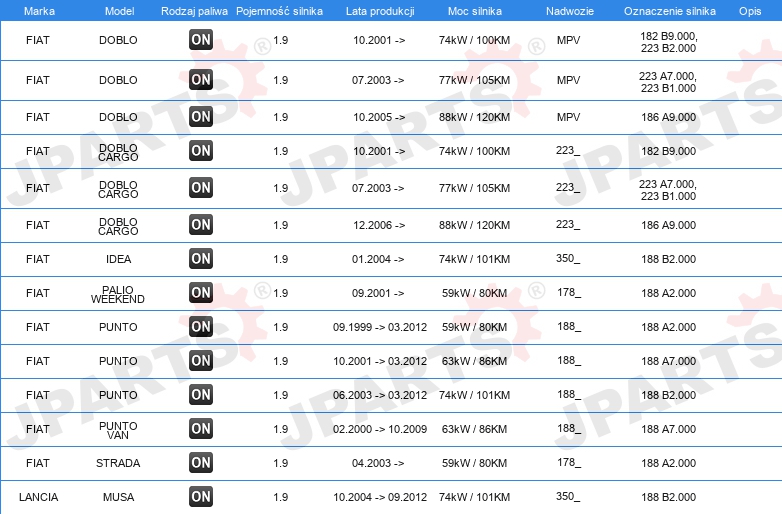
Task: Select the IDEA model cell
Action: pyautogui.click(x=118, y=259)
